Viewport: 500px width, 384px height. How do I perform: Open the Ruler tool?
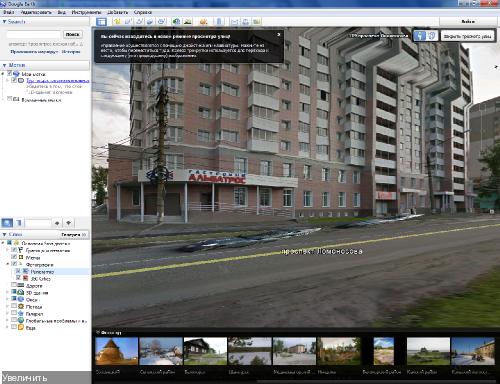tap(219, 22)
